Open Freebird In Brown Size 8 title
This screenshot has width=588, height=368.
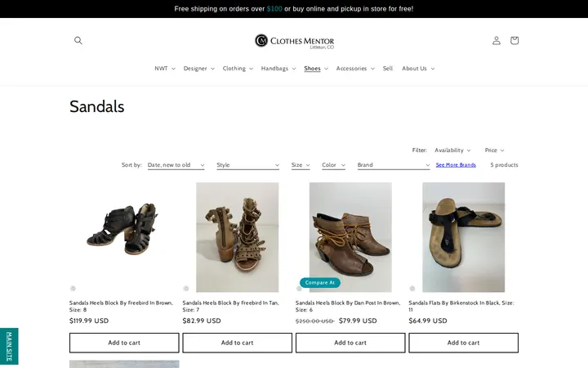pyautogui.click(x=121, y=306)
